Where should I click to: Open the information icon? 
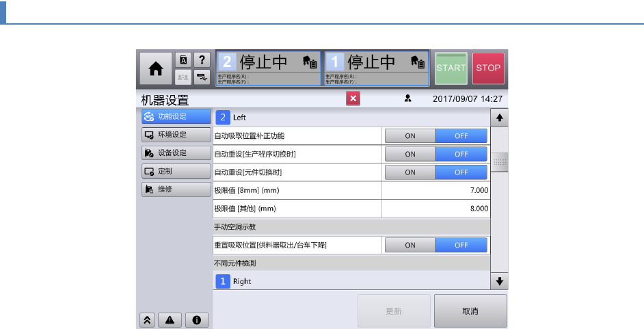click(197, 320)
